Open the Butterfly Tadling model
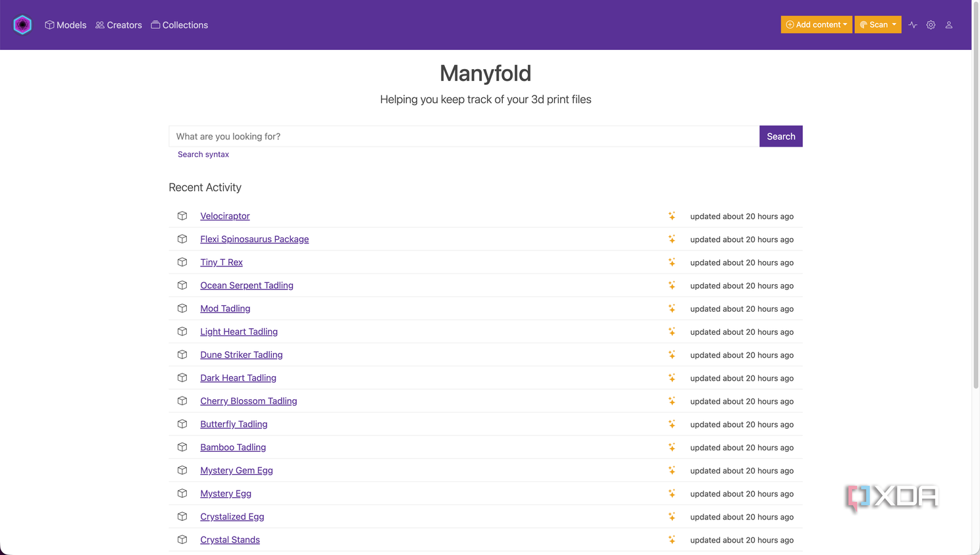The image size is (980, 555). [x=234, y=424]
